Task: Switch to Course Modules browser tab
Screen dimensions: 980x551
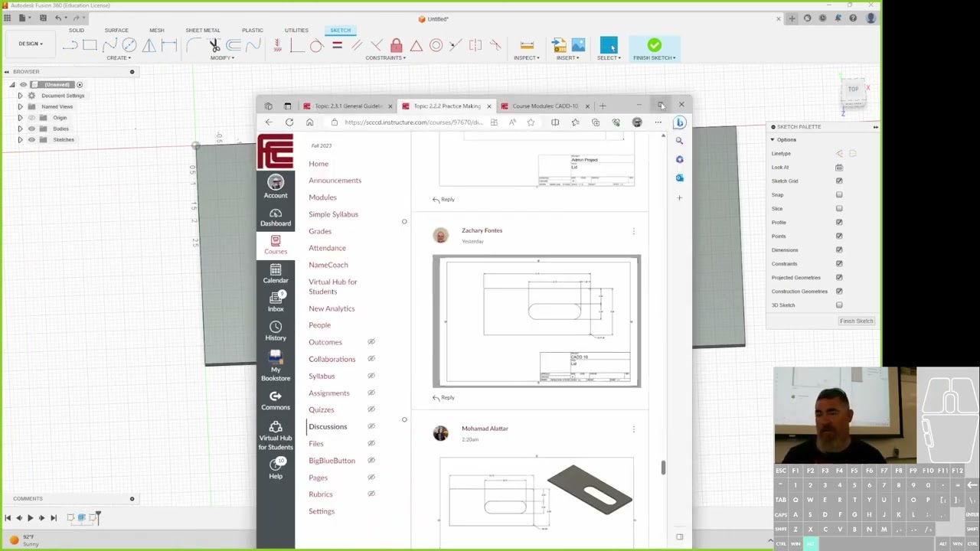Action: 545,106
